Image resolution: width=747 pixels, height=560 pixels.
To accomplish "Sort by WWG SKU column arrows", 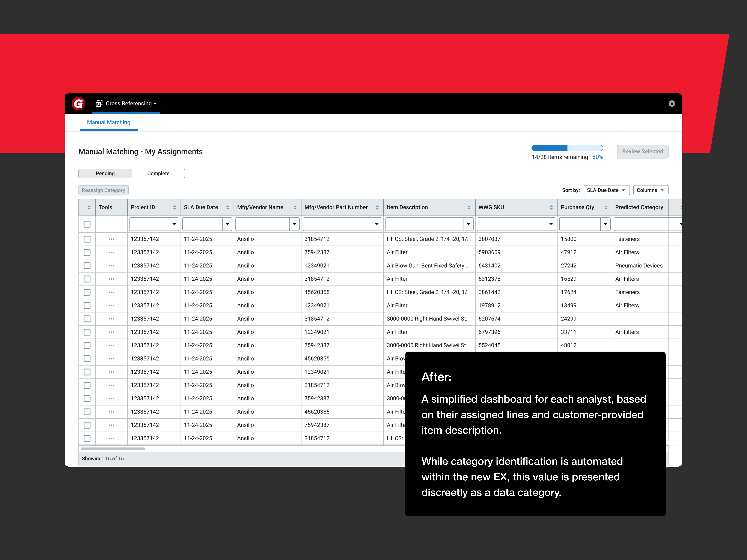I will click(551, 208).
